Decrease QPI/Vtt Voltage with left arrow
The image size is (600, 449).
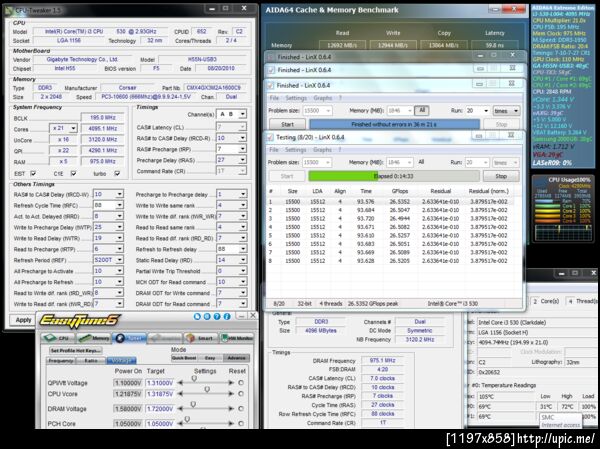(x=180, y=382)
